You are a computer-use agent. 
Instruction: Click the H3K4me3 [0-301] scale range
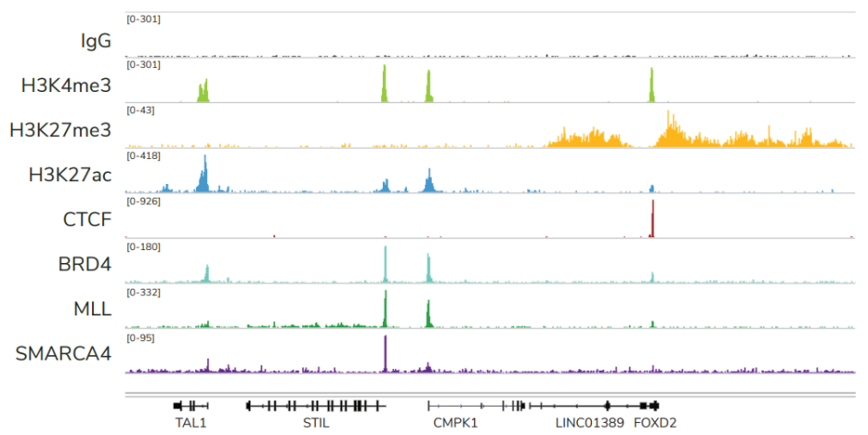pos(144,64)
